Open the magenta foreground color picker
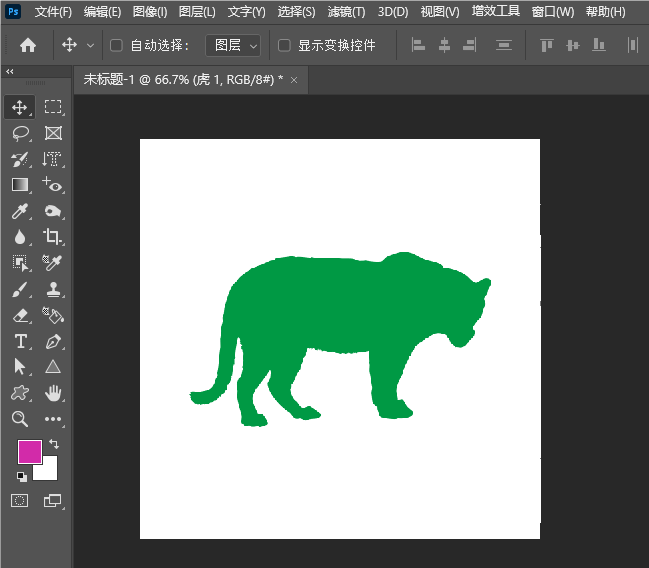 point(29,451)
